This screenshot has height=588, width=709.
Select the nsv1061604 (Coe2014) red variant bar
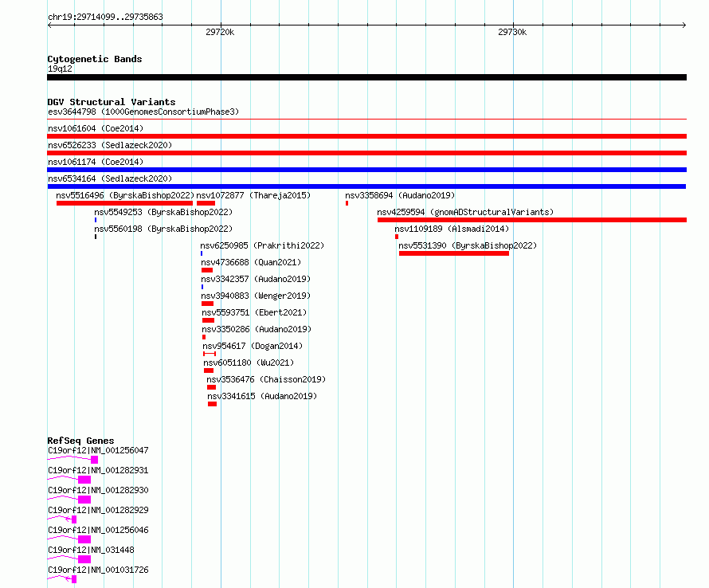coord(366,136)
